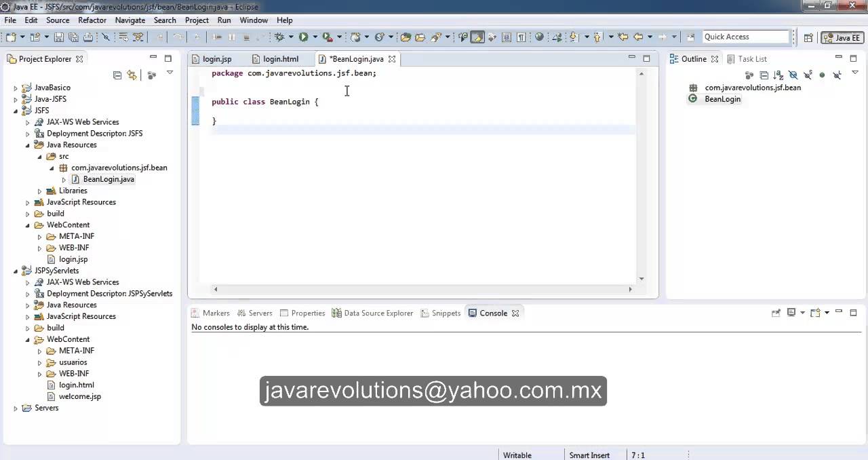Open the Debug dropdown arrow
The width and height of the screenshot is (868, 460).
(291, 37)
